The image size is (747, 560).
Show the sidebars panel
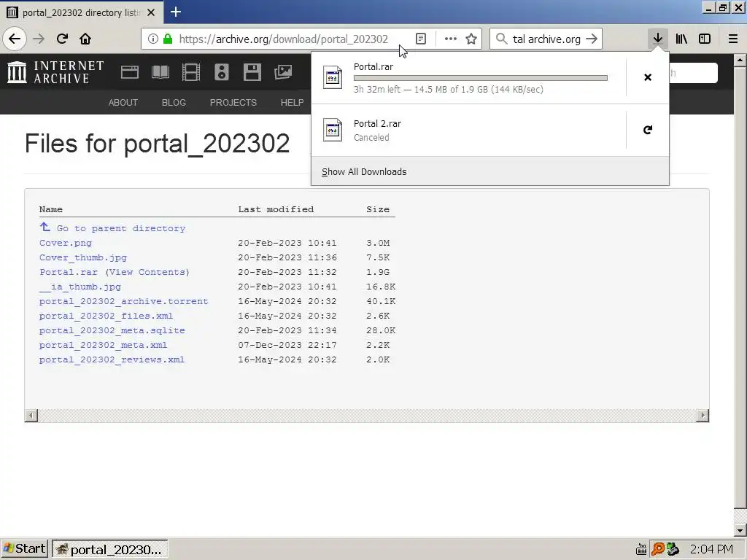(x=705, y=39)
